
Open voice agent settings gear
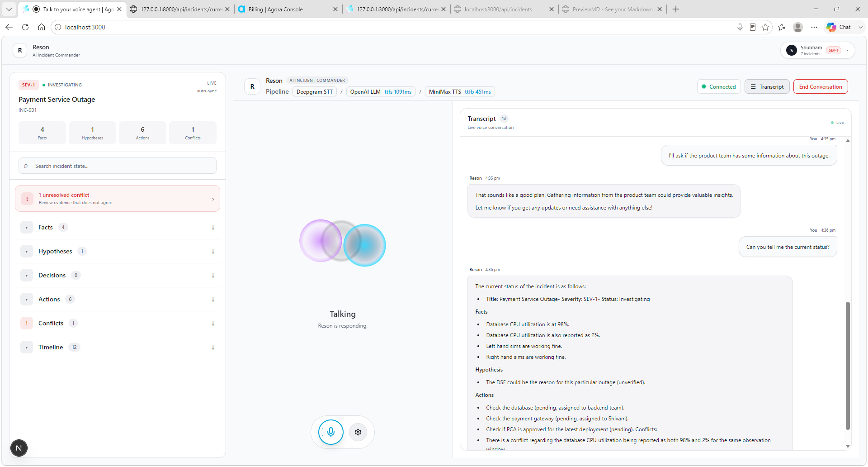coord(358,432)
